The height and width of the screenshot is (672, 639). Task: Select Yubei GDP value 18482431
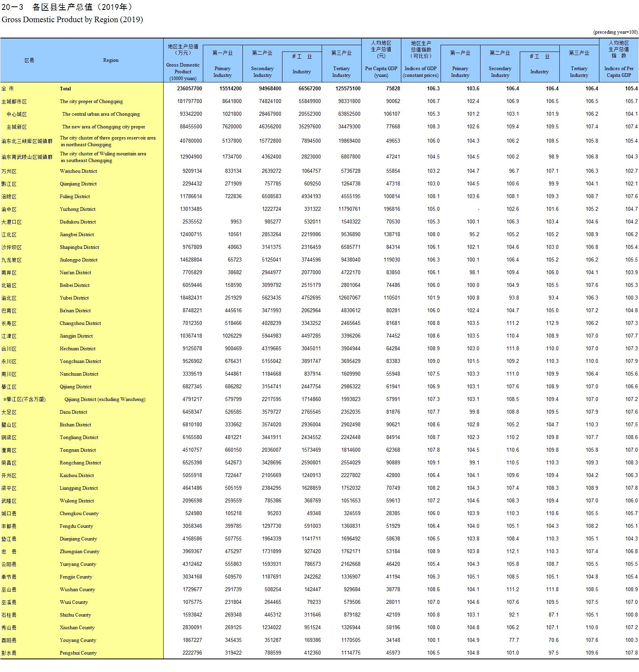click(191, 298)
